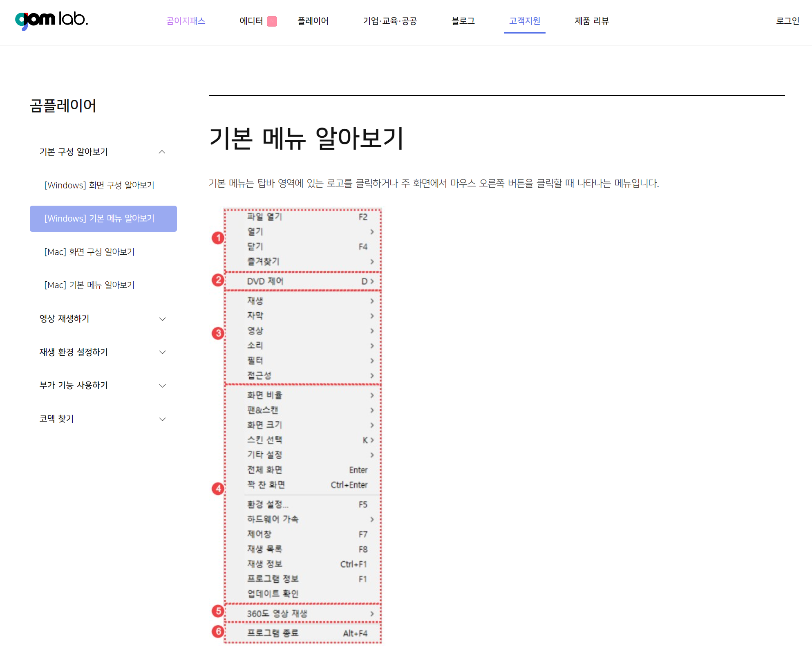
Task: Select [Windows] 화면 구성 알아보기 item
Action: (99, 185)
